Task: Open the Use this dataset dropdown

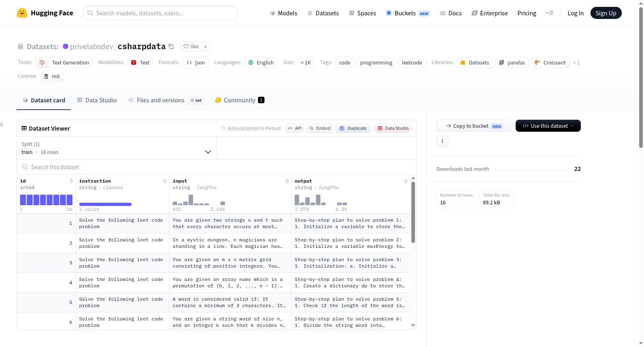Action: [548, 126]
